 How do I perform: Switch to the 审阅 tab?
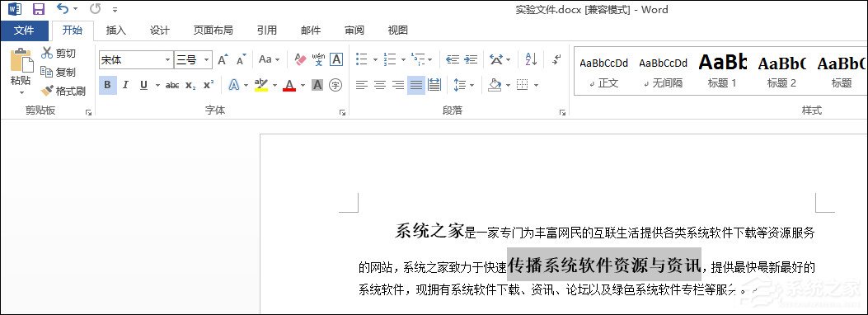pos(354,31)
